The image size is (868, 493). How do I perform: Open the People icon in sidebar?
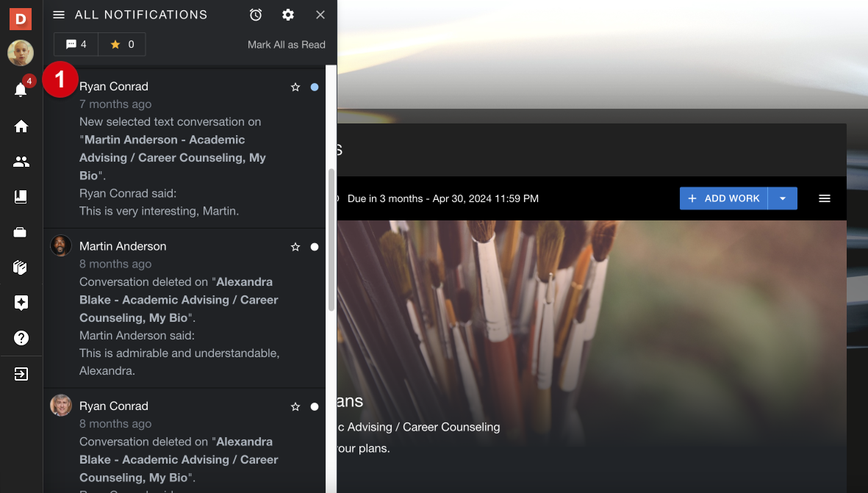coord(21,162)
